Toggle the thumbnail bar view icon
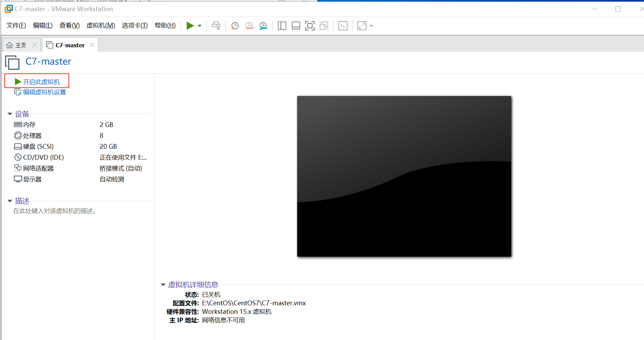644x340 pixels. [296, 26]
